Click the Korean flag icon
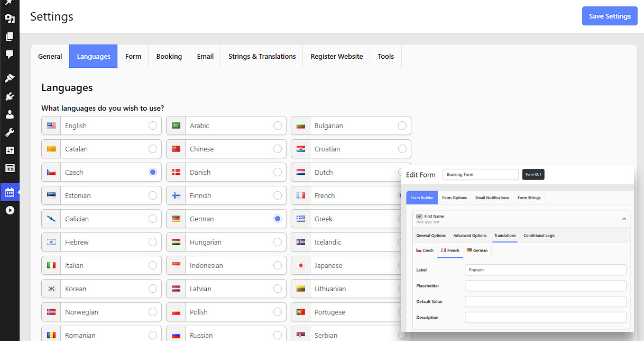This screenshot has width=644, height=341. click(51, 289)
